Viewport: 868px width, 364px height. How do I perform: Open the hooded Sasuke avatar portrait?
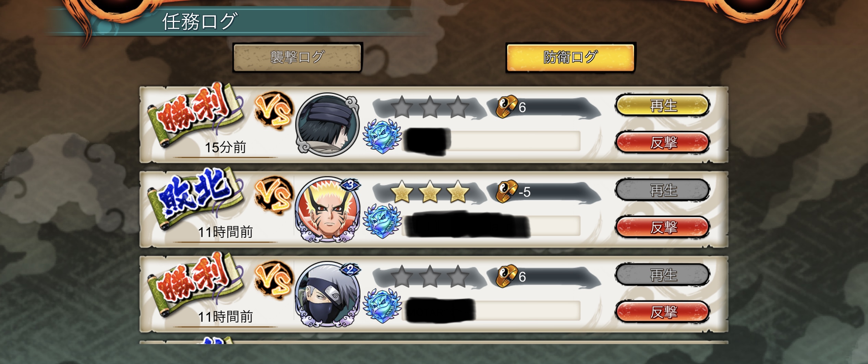(x=327, y=125)
